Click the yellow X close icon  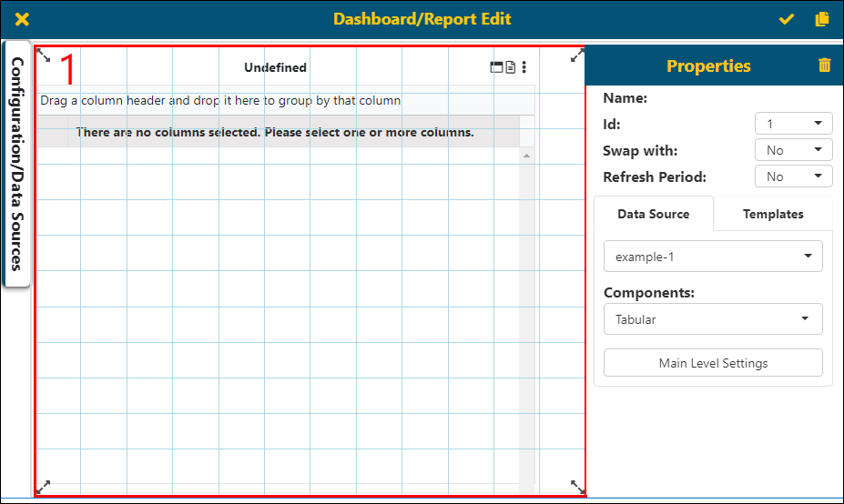[23, 19]
